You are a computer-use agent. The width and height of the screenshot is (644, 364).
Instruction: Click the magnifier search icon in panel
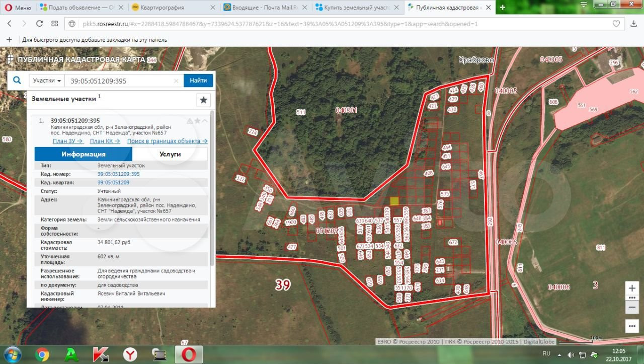(17, 81)
